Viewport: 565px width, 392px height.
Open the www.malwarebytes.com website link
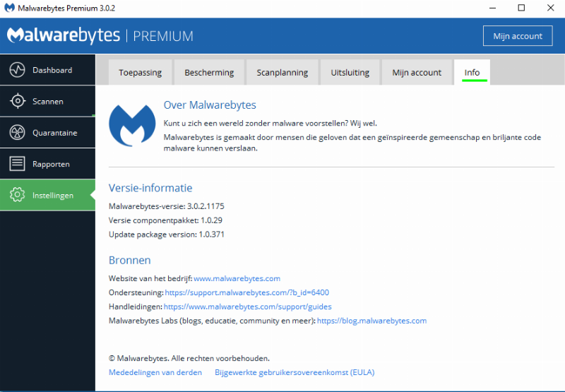point(237,278)
